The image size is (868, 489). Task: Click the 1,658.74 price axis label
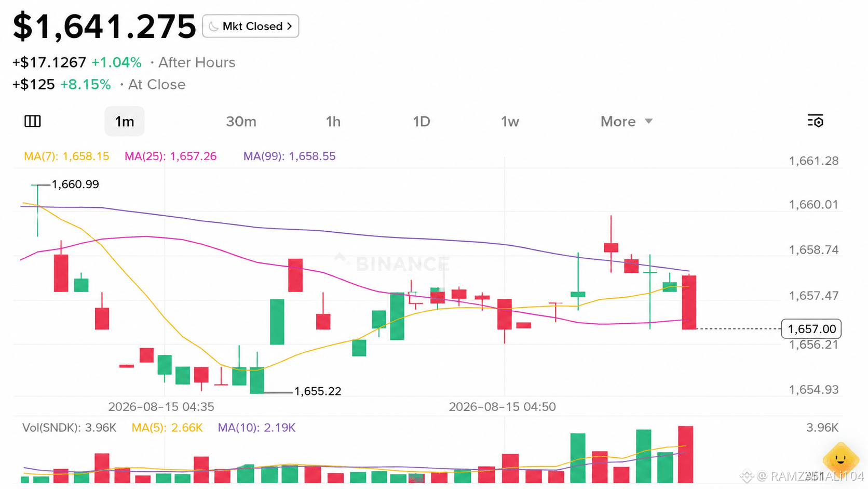(x=813, y=250)
